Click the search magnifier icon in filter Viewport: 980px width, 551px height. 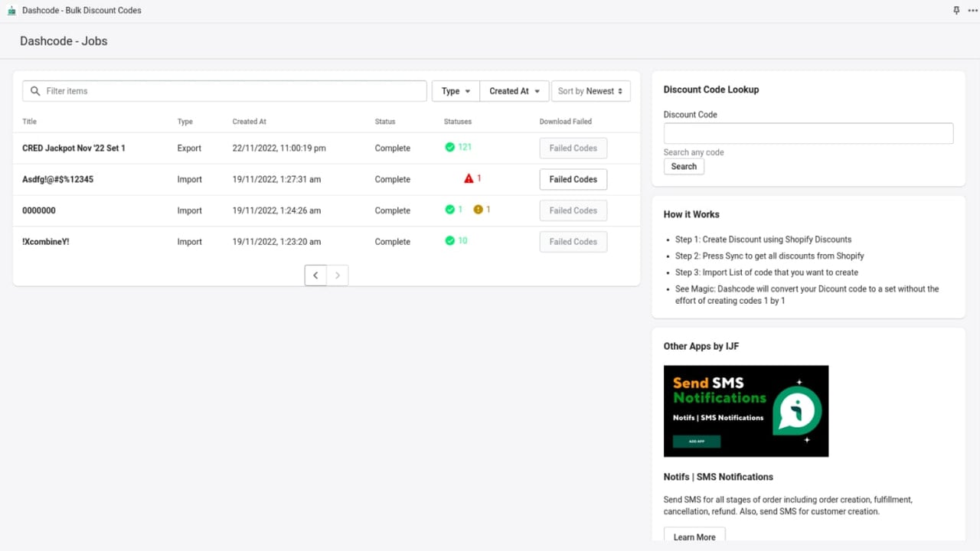tap(35, 91)
